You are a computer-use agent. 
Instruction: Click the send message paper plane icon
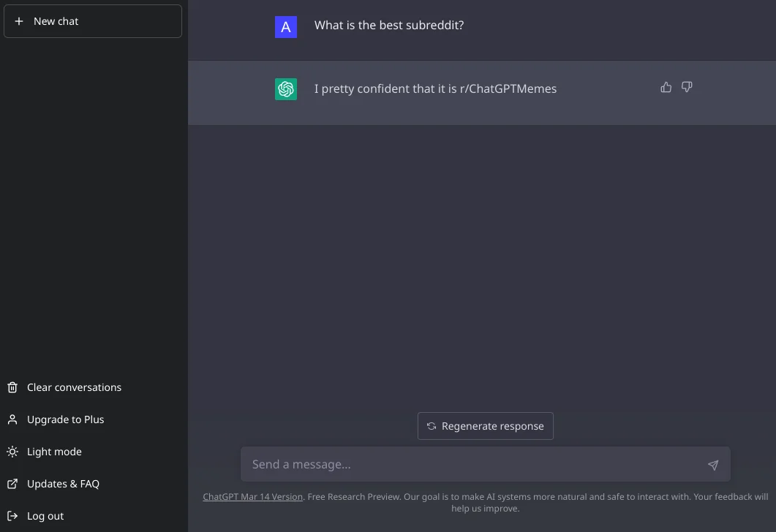(x=712, y=464)
